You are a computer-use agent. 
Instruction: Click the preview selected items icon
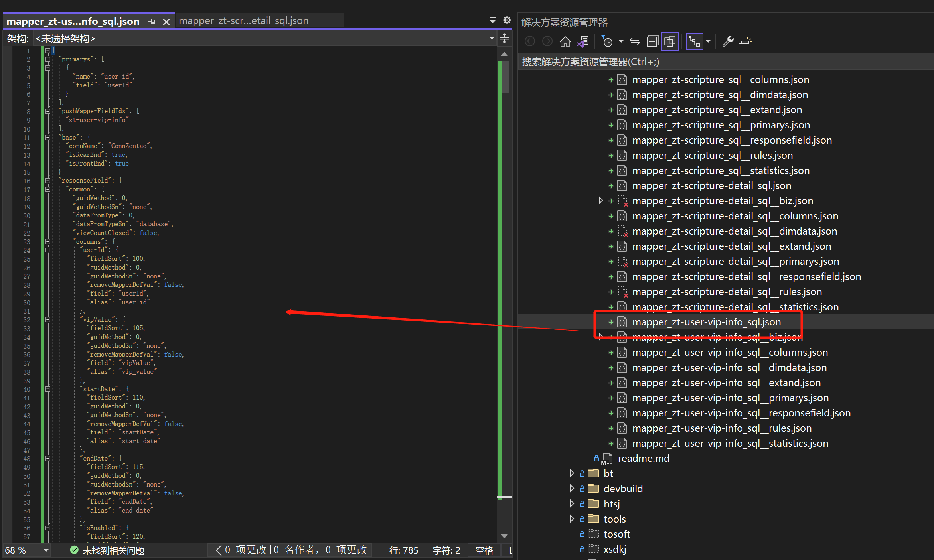pos(746,41)
